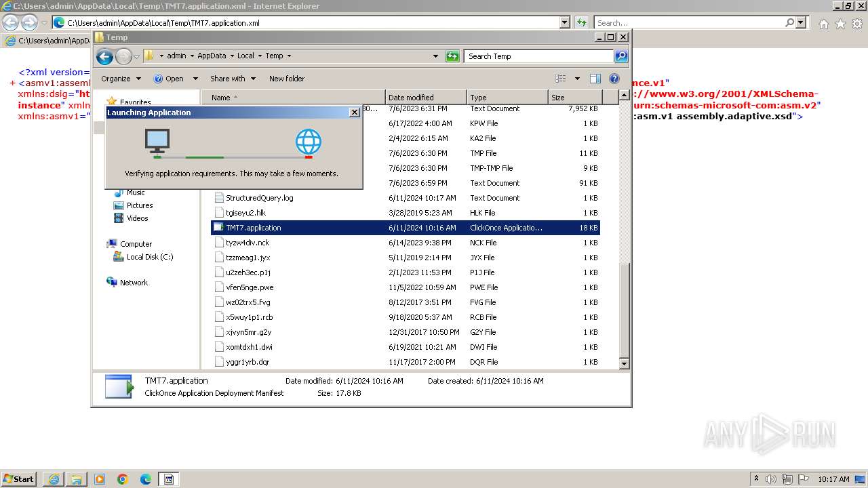
Task: Open Google Chrome taskbar icon
Action: 123,479
